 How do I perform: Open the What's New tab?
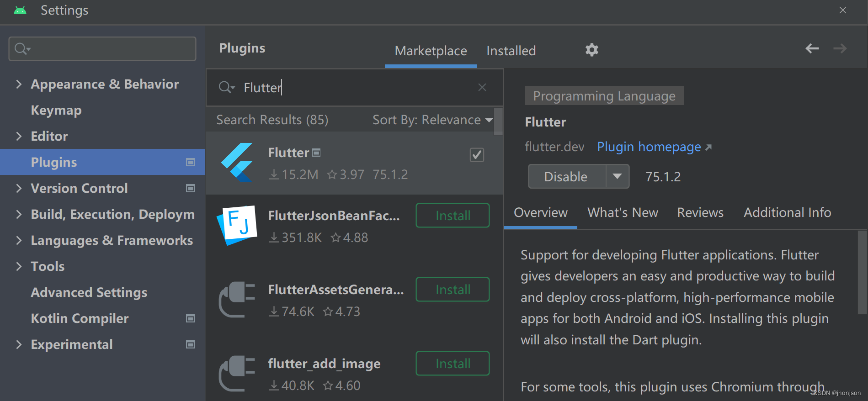click(x=623, y=212)
